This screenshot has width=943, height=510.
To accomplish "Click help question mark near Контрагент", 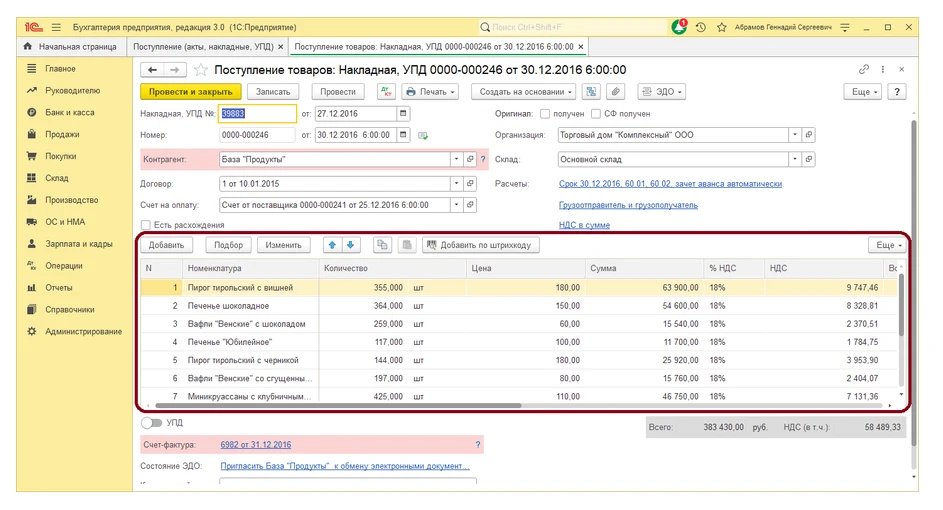I will pyautogui.click(x=483, y=159).
